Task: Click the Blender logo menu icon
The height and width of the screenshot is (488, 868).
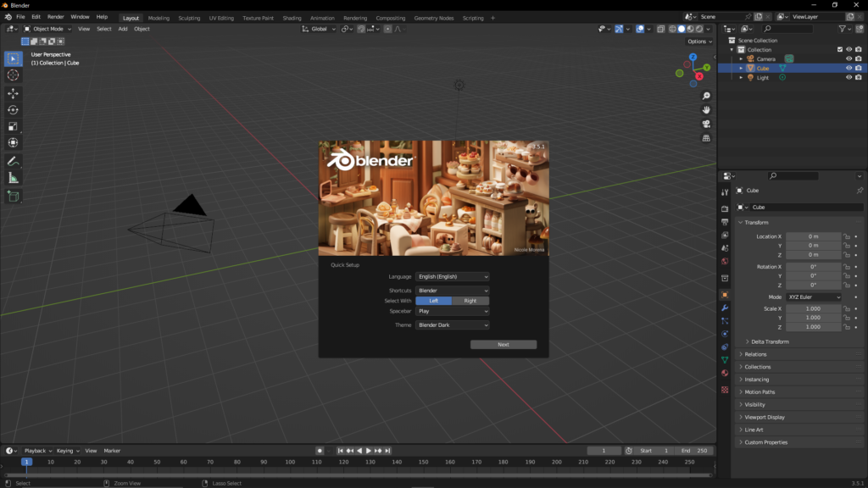Action: tap(8, 17)
